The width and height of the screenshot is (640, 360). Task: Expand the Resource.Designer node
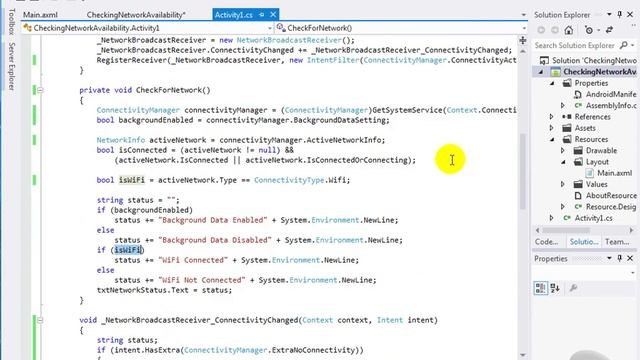click(563, 207)
